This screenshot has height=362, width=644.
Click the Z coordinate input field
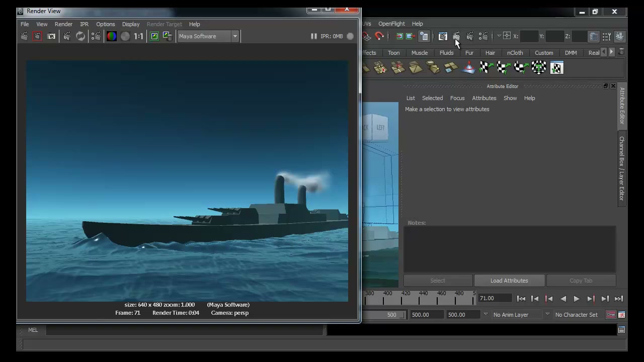pyautogui.click(x=579, y=36)
